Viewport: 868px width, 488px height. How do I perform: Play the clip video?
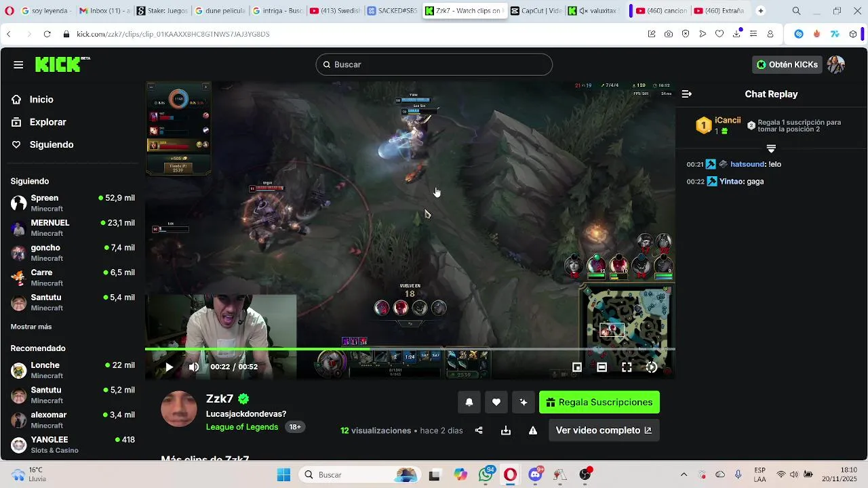point(169,367)
